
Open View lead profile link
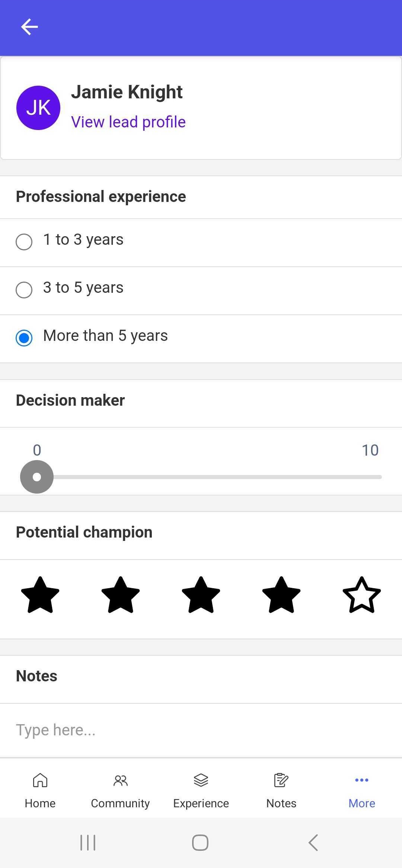(x=128, y=122)
